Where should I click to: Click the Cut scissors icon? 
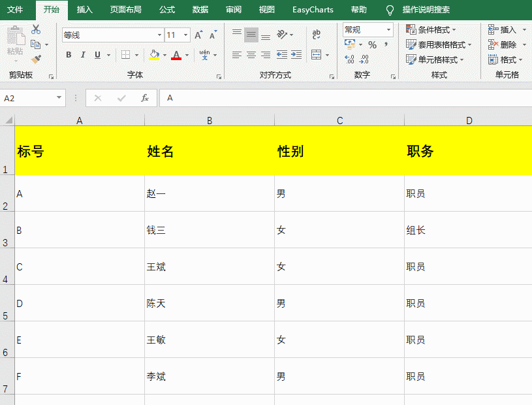click(x=36, y=29)
